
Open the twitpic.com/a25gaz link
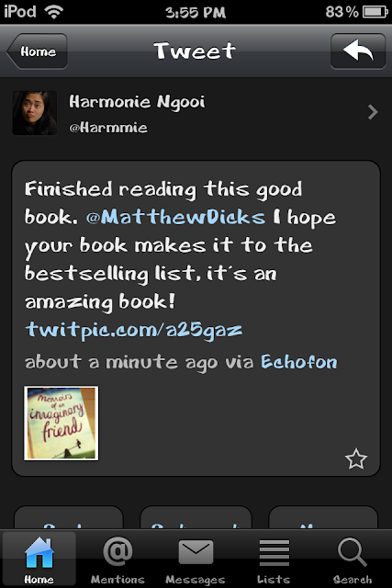134,330
